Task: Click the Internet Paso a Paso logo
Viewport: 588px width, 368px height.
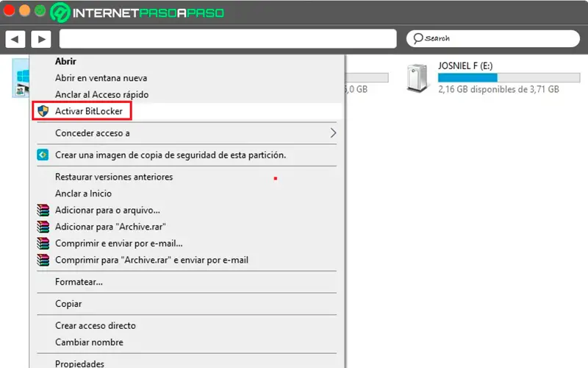Action: pos(137,13)
